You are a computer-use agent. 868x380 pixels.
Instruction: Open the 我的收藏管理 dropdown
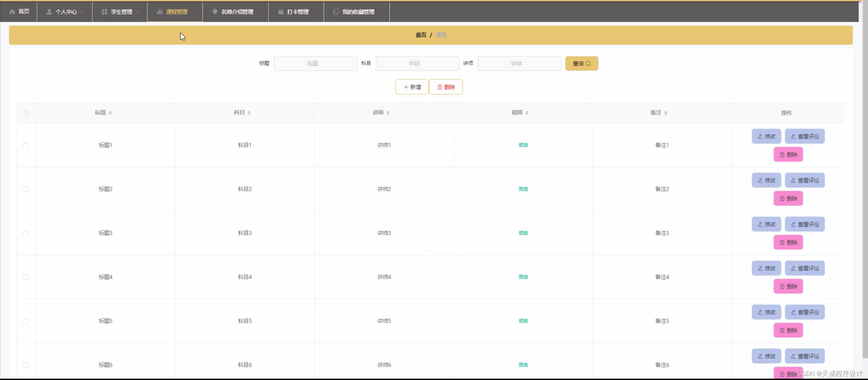point(380,12)
